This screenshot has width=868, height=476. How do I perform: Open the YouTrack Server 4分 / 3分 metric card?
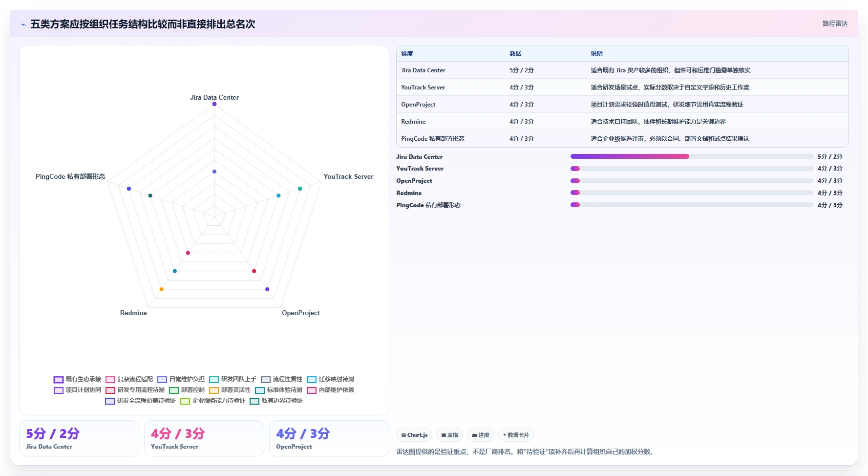[204, 438]
